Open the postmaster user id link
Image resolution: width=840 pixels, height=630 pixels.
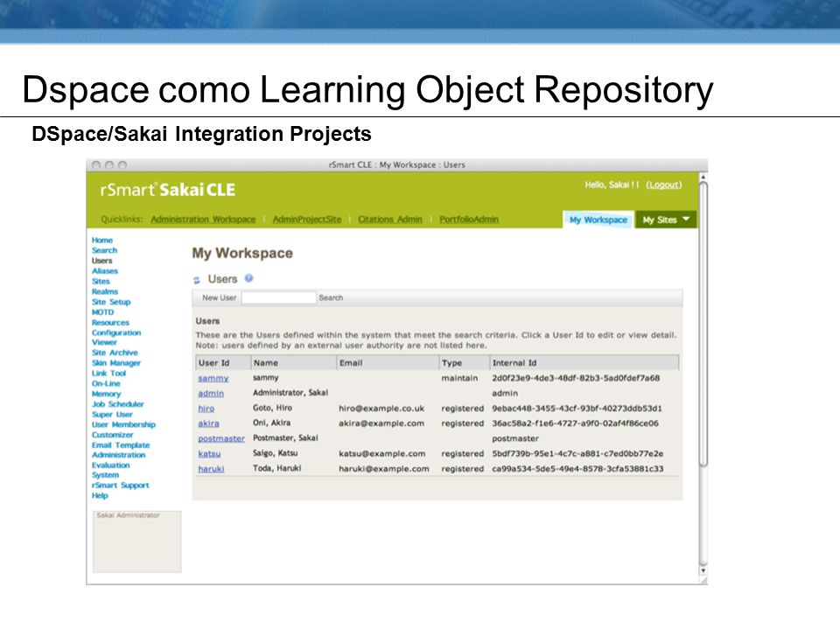point(221,438)
